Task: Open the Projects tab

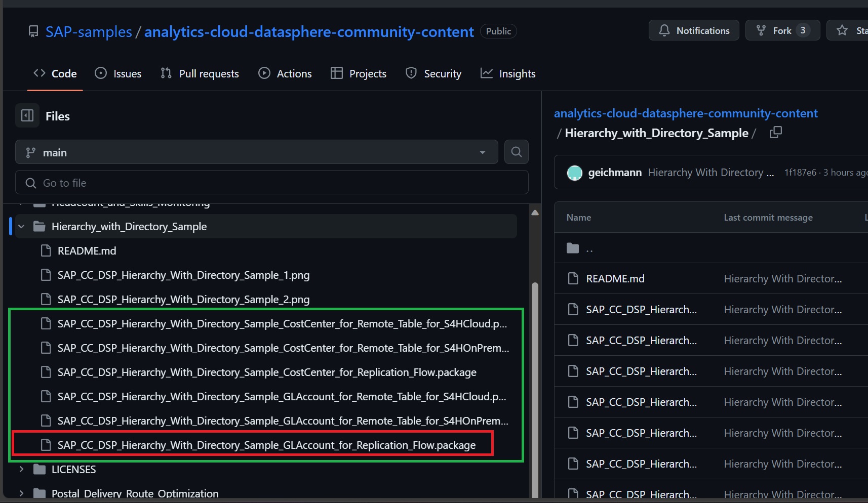Action: click(359, 73)
